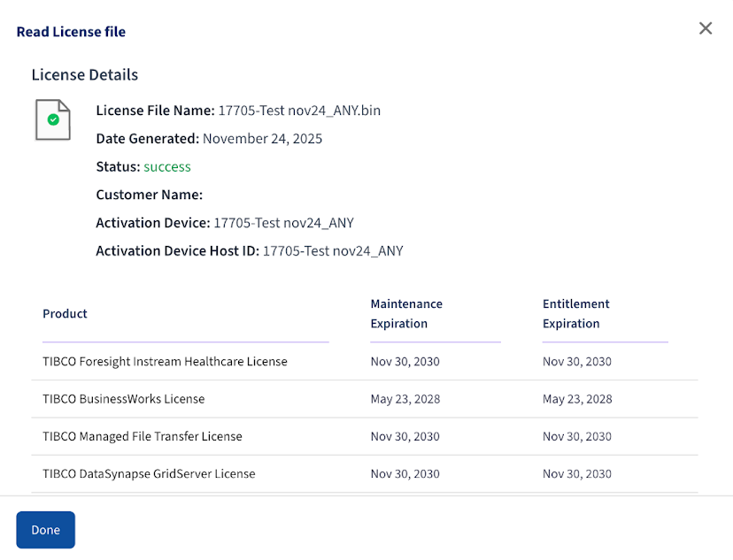This screenshot has height=560, width=733.
Task: Click the License Details heading
Action: point(85,75)
